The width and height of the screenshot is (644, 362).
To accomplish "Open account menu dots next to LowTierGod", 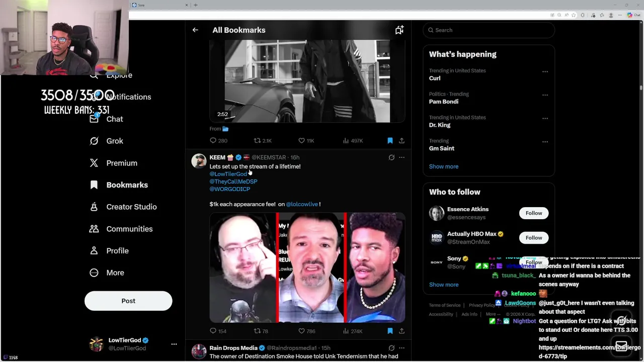I will coord(174,344).
